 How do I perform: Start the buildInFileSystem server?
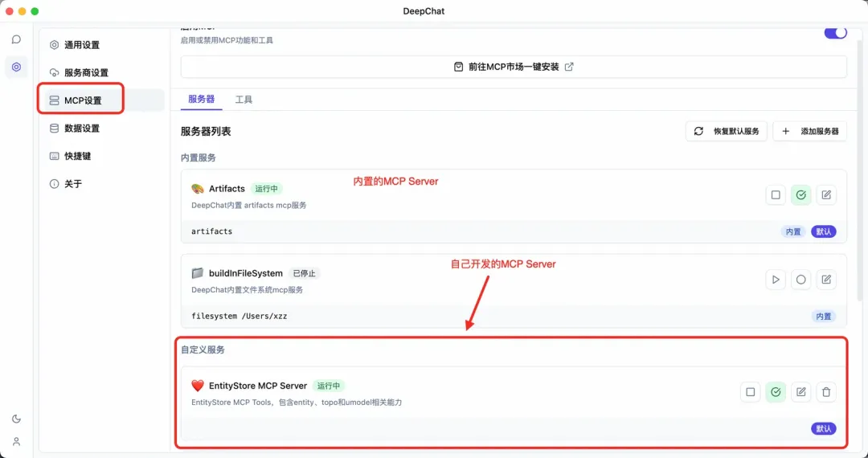click(776, 280)
